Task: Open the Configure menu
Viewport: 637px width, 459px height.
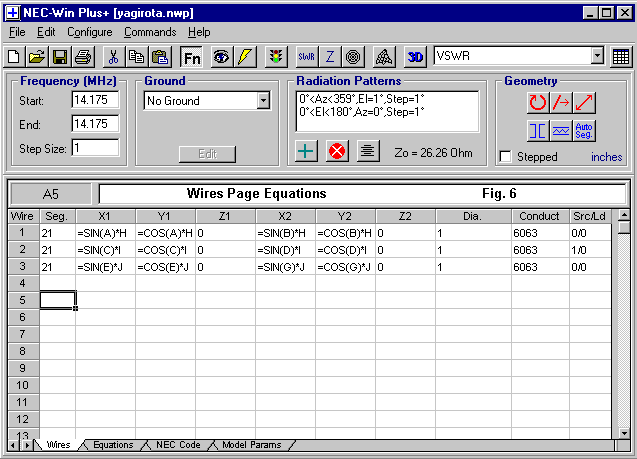Action: pos(89,32)
